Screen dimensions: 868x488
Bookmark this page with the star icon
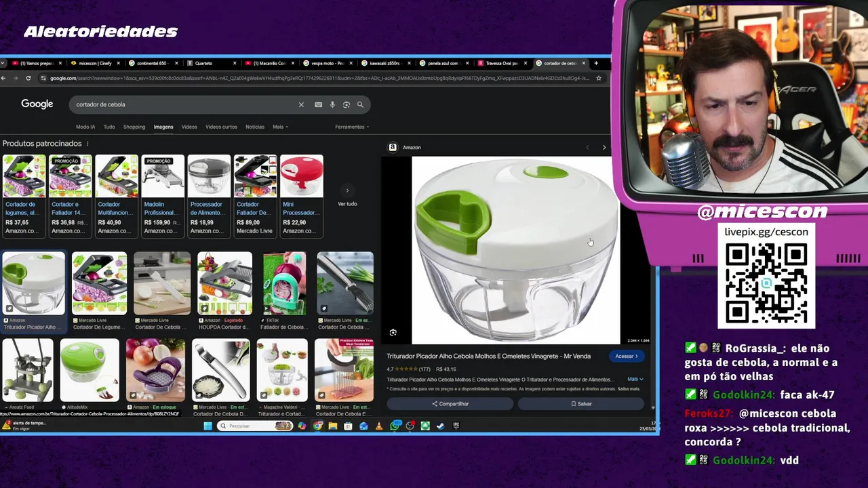click(x=599, y=78)
